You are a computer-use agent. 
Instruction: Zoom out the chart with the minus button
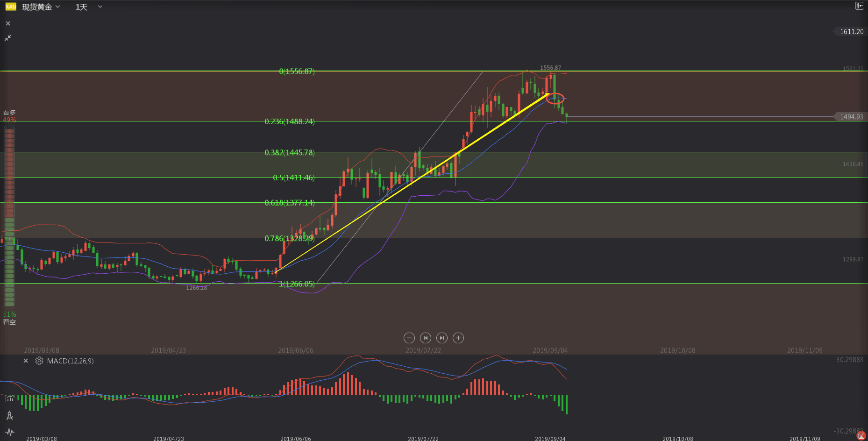click(409, 338)
